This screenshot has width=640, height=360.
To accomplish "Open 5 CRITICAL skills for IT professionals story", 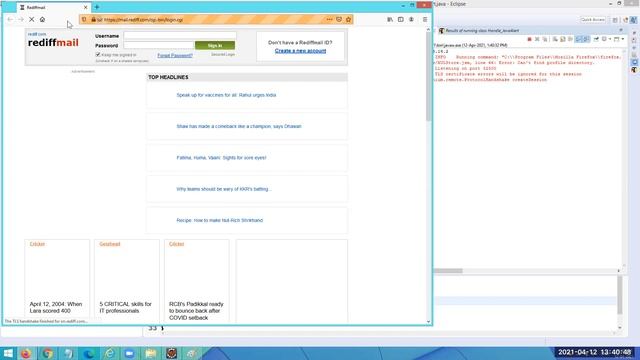I will 126,307.
